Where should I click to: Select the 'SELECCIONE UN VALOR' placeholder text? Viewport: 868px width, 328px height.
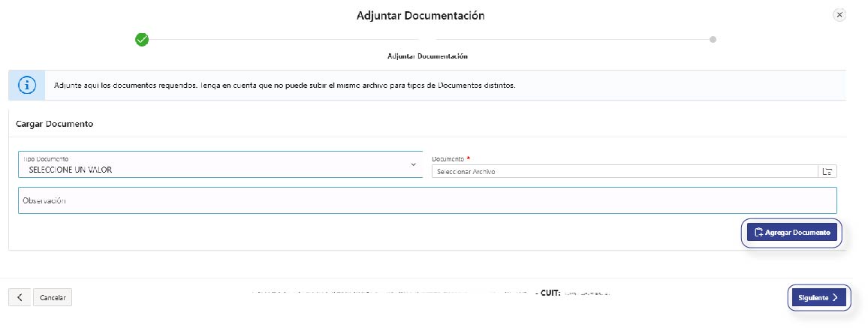click(x=70, y=170)
